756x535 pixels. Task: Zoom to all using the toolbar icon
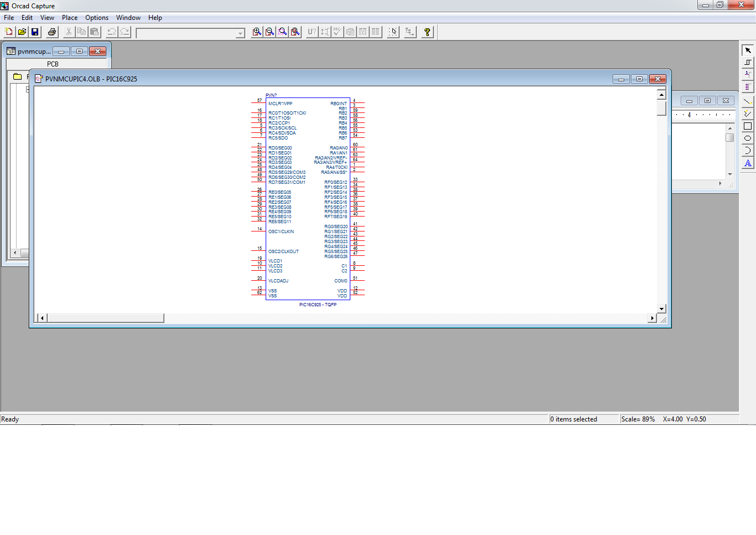point(296,32)
